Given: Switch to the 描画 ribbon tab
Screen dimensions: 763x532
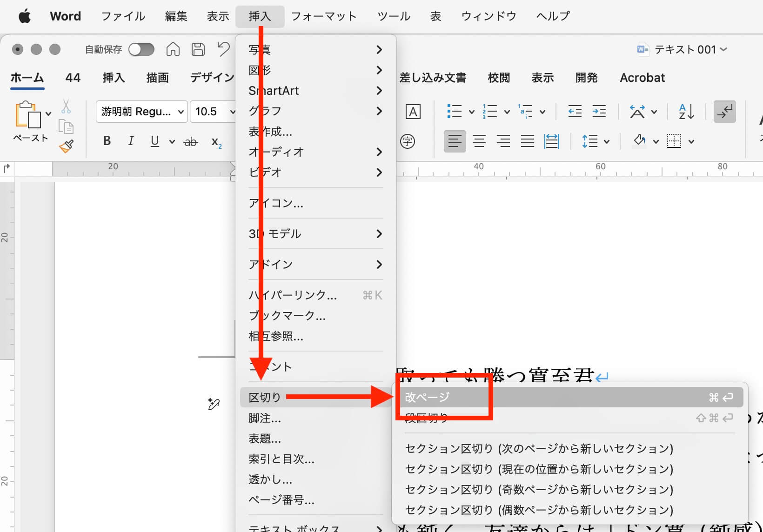Looking at the screenshot, I should (158, 78).
